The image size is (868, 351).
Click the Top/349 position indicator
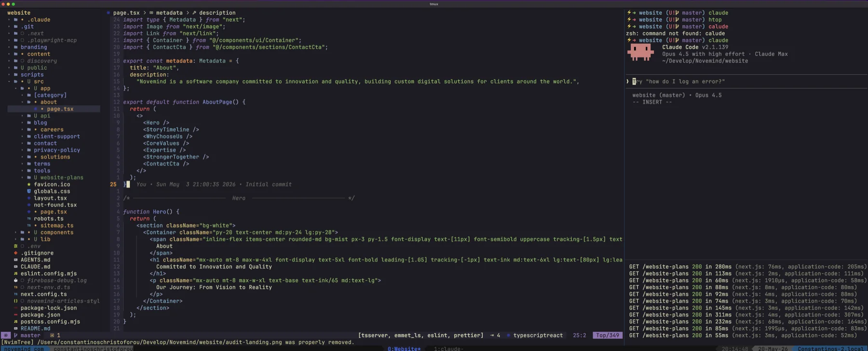608,335
